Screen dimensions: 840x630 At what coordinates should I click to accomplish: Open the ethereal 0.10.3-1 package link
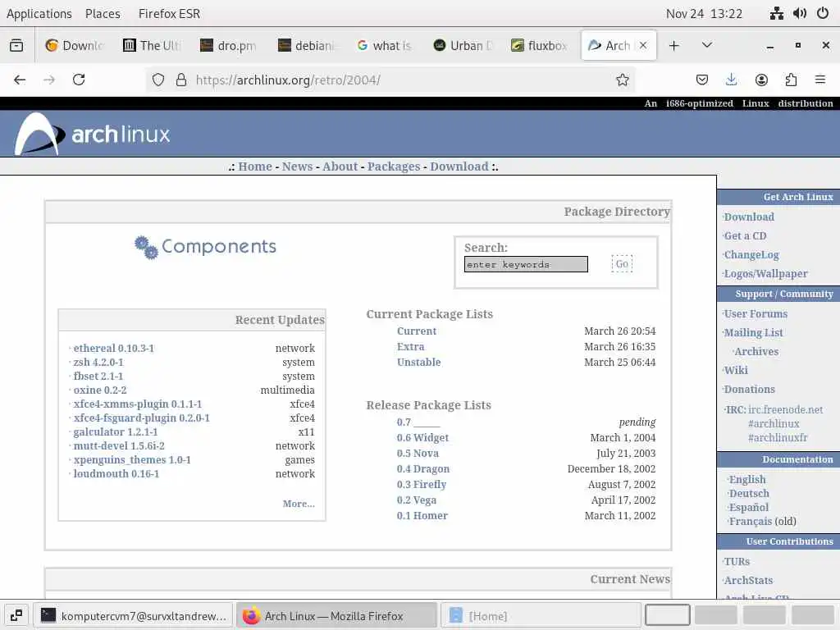113,348
